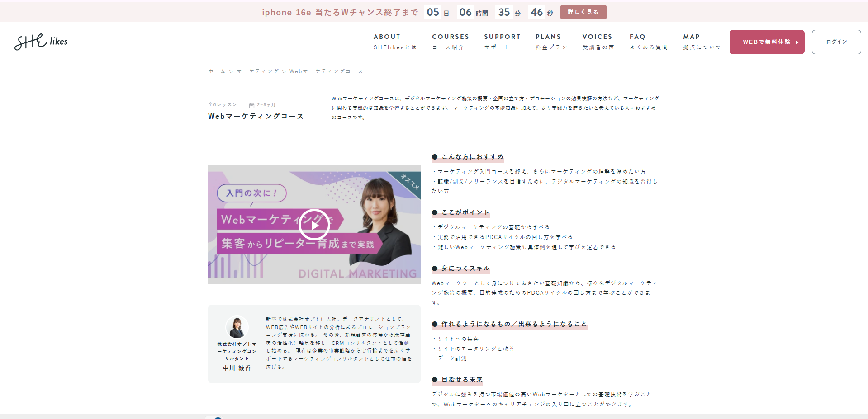Image resolution: width=868 pixels, height=419 pixels.
Task: Click the SHElikes logo
Action: pos(41,42)
